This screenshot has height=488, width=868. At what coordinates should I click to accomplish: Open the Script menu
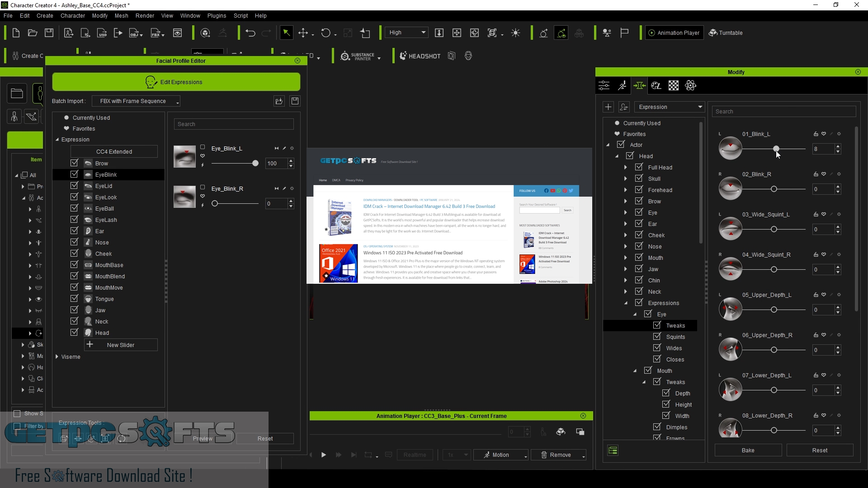[x=241, y=15]
